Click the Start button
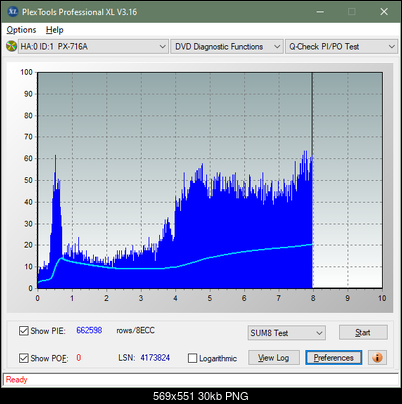 click(x=363, y=332)
